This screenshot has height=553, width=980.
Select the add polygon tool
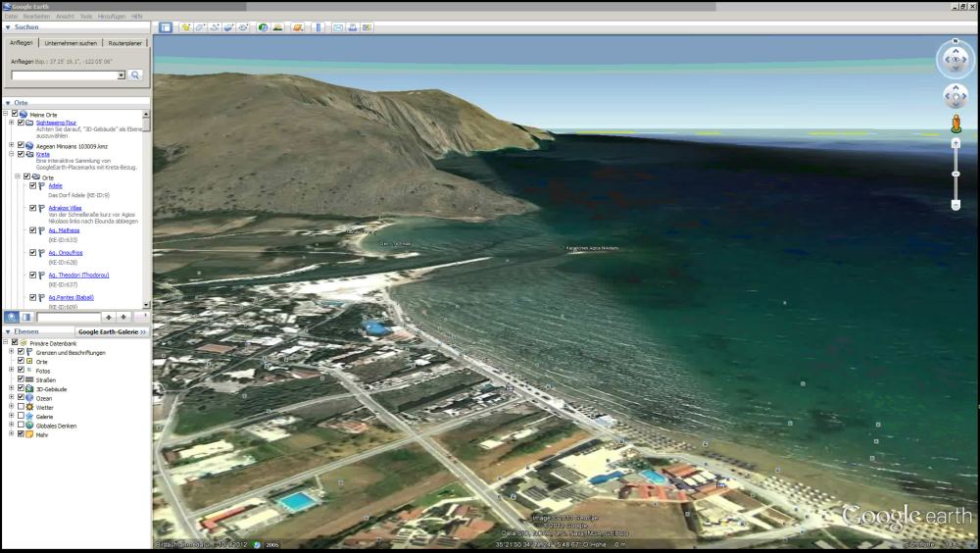(x=200, y=27)
